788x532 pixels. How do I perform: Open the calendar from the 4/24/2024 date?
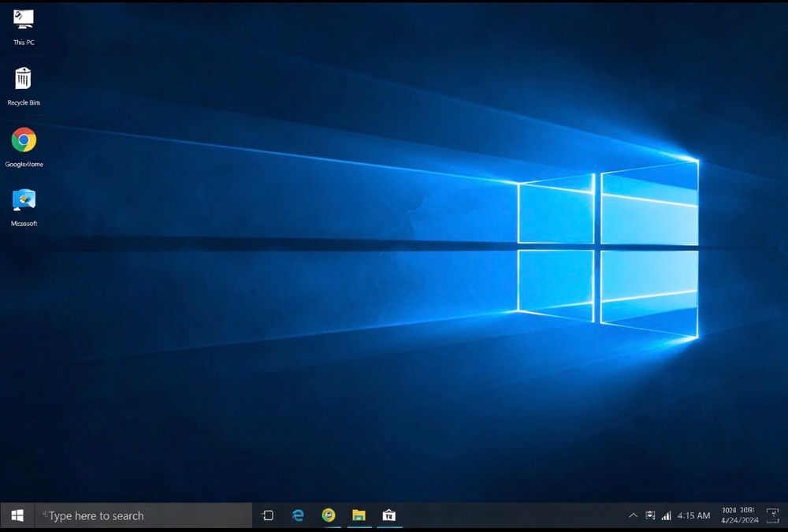click(740, 520)
